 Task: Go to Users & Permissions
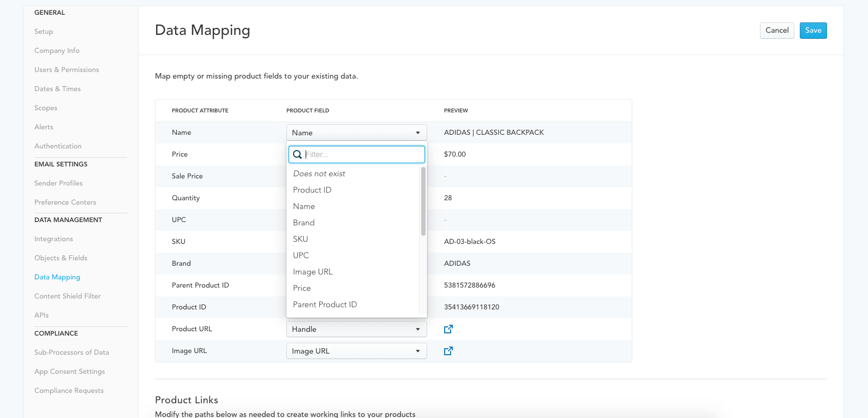pos(67,70)
